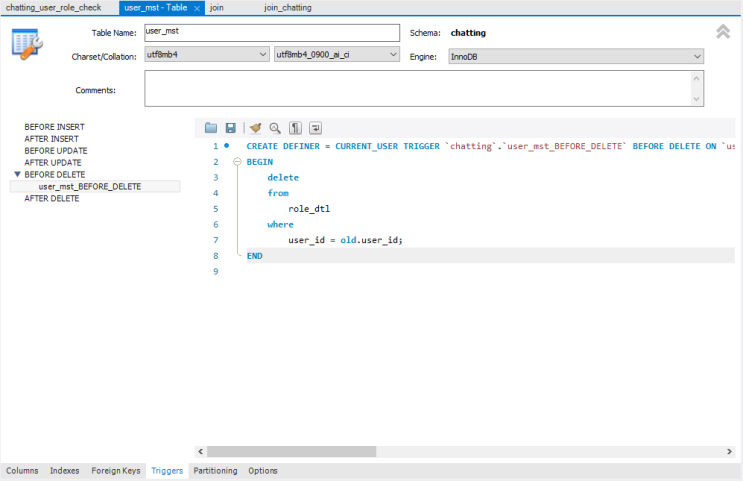743x481 pixels.
Task: Open the InnoDB engine dropdown
Action: click(x=576, y=56)
